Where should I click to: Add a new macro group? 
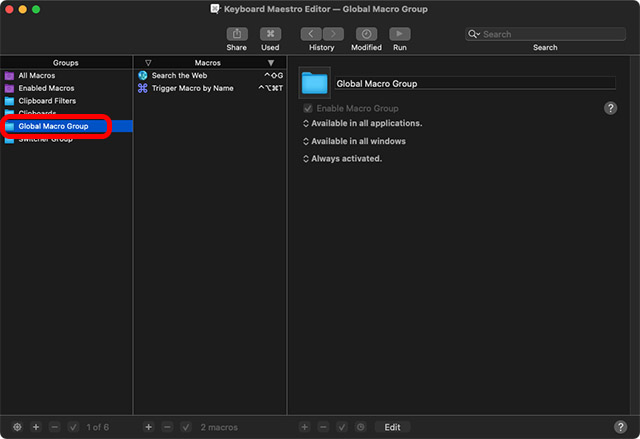(x=36, y=427)
